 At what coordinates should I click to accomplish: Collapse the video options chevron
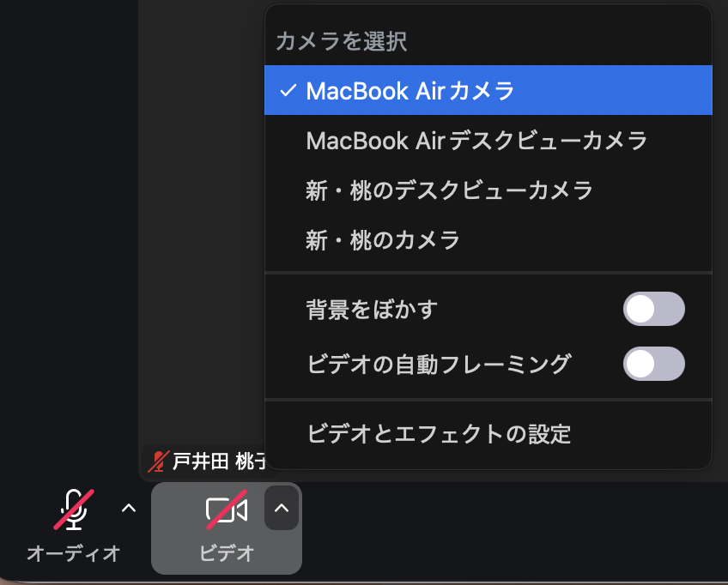coord(282,509)
